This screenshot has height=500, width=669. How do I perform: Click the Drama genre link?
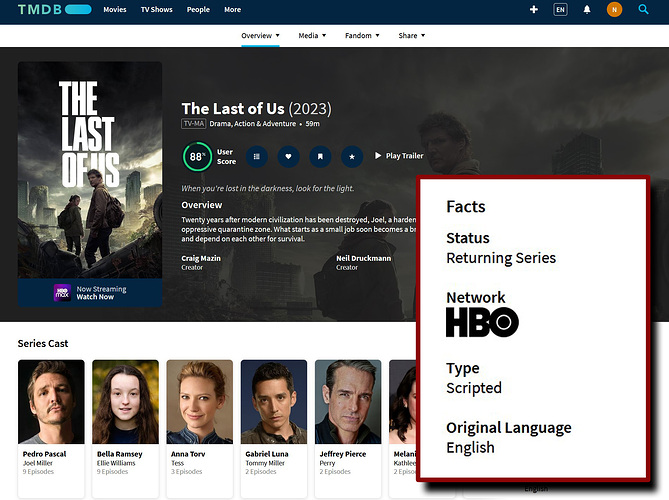pyautogui.click(x=221, y=124)
